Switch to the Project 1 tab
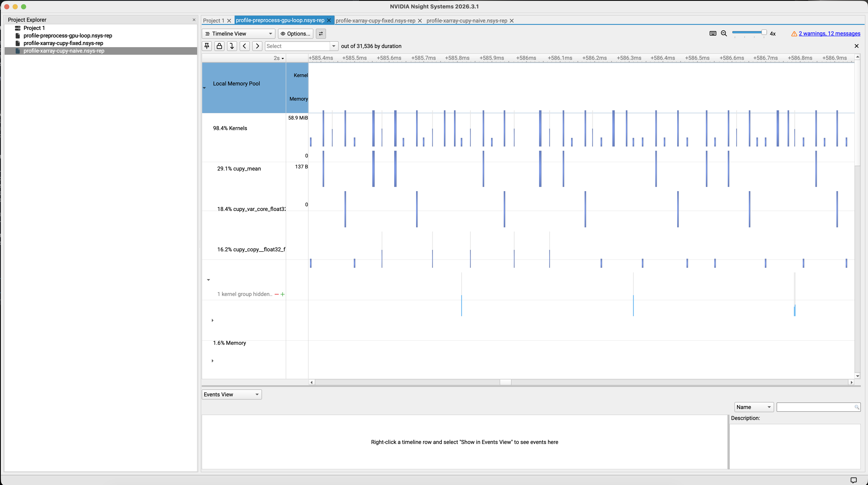The height and width of the screenshot is (485, 868). tap(214, 21)
